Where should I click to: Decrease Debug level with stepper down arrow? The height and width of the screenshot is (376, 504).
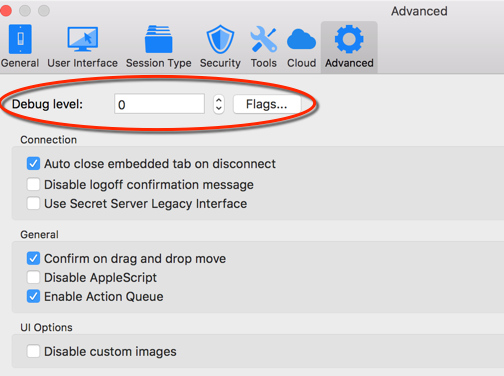click(219, 109)
